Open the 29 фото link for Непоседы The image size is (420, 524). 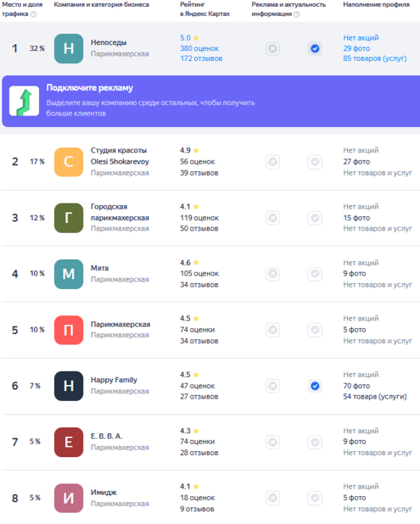click(356, 49)
